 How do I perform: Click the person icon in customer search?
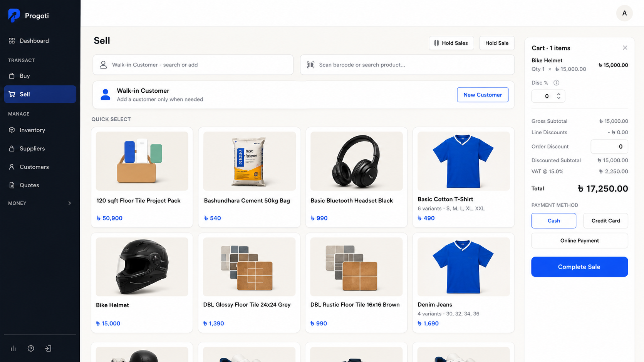[x=103, y=65]
